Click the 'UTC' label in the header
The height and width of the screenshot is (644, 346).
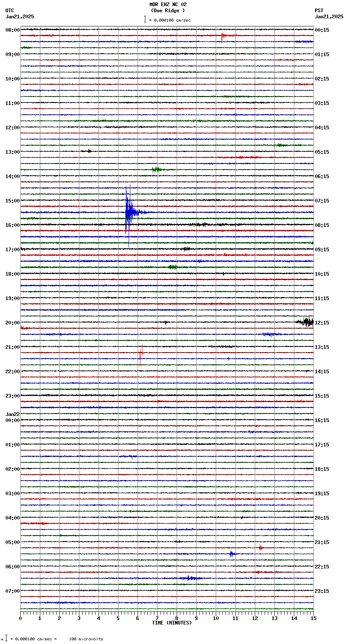10,11
